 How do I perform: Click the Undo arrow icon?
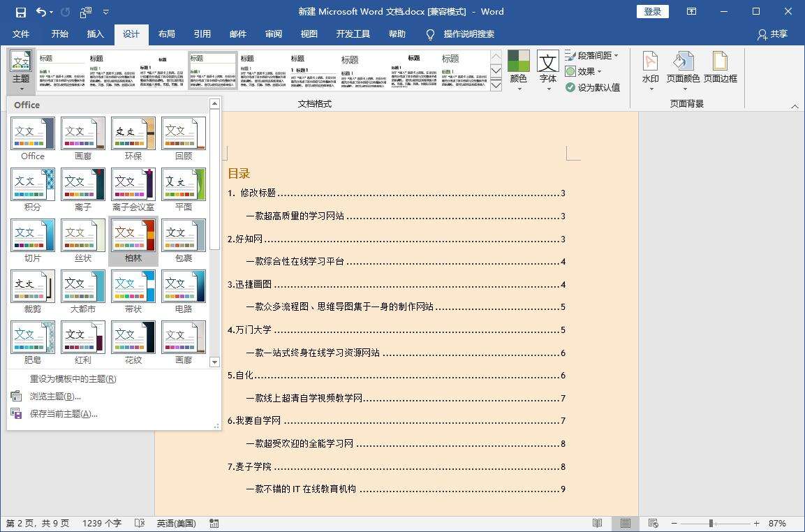[x=41, y=12]
